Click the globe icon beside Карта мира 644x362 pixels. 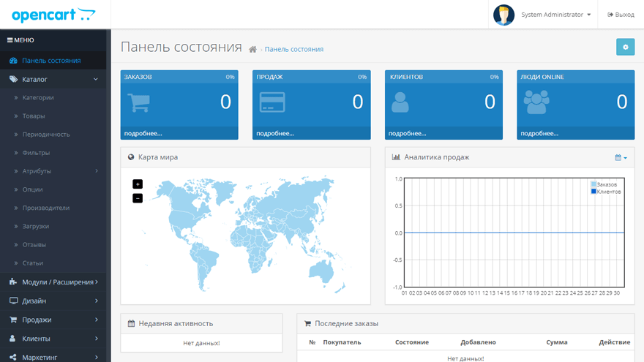pos(131,157)
